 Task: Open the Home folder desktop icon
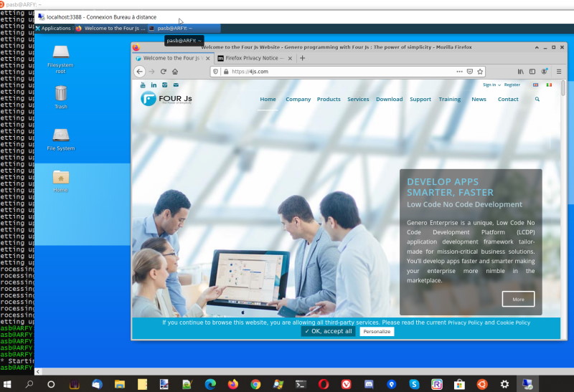tap(61, 181)
